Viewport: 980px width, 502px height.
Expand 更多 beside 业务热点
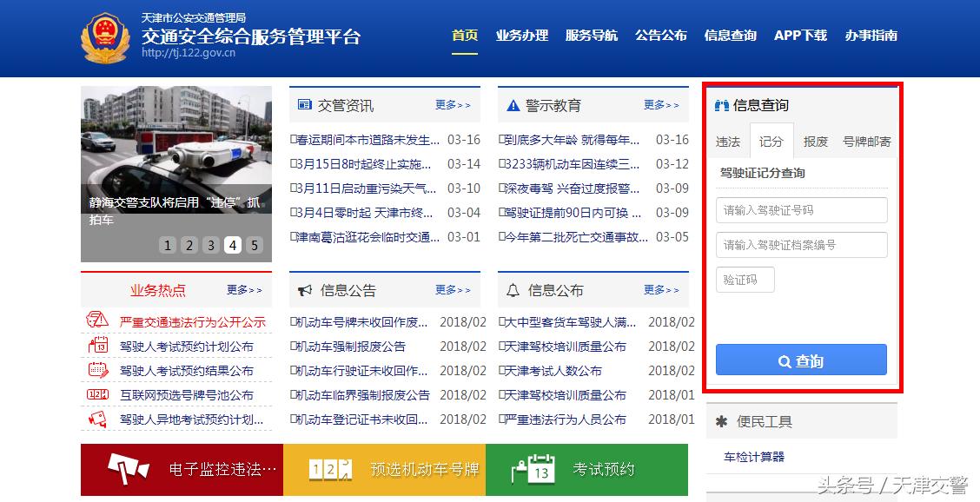(x=244, y=291)
